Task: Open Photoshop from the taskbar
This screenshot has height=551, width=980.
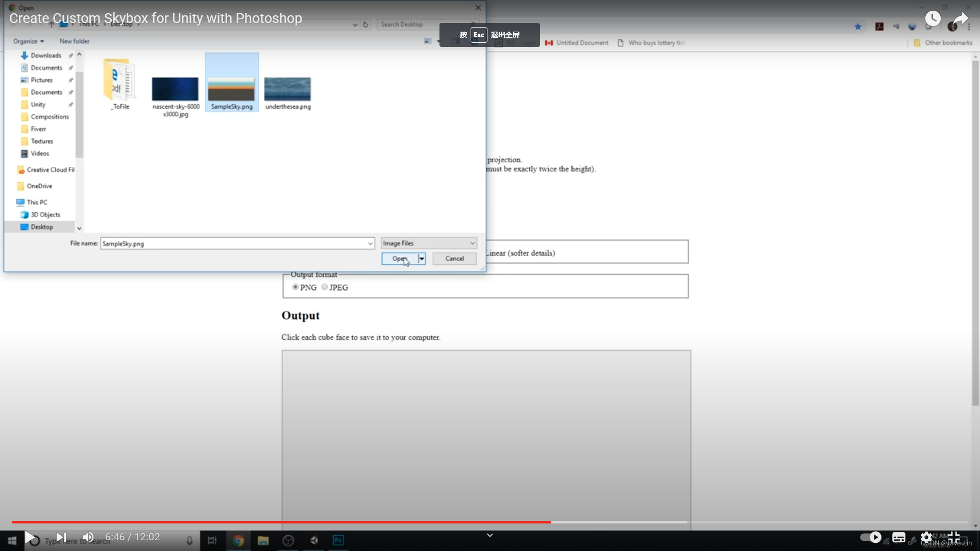Action: coord(338,540)
